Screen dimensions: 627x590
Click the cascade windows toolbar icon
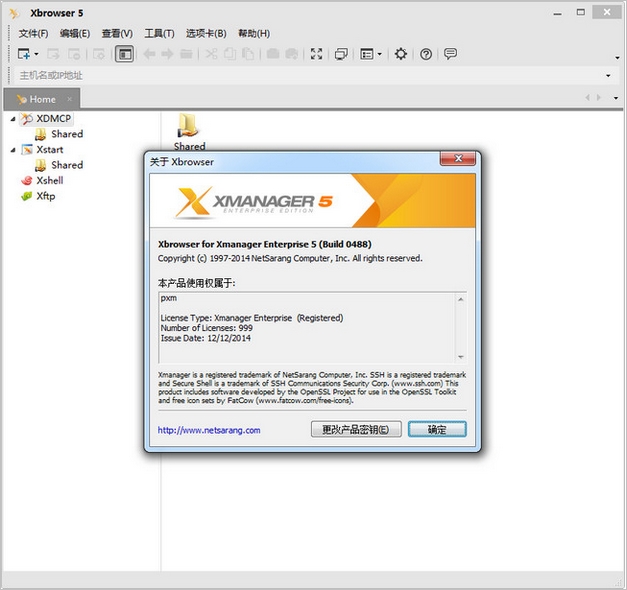(x=341, y=54)
